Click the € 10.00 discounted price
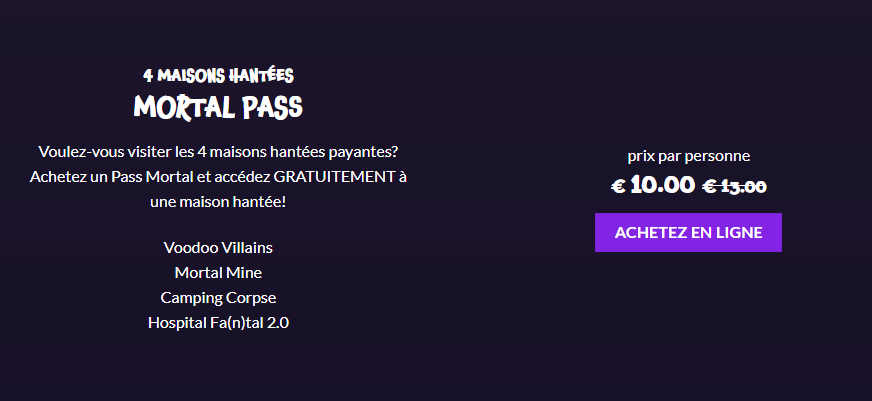 [653, 185]
